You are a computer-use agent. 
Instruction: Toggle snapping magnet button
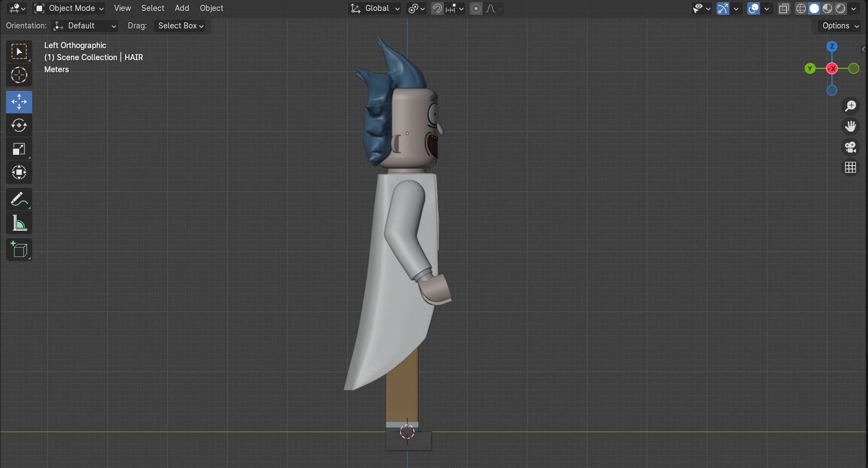(x=437, y=9)
